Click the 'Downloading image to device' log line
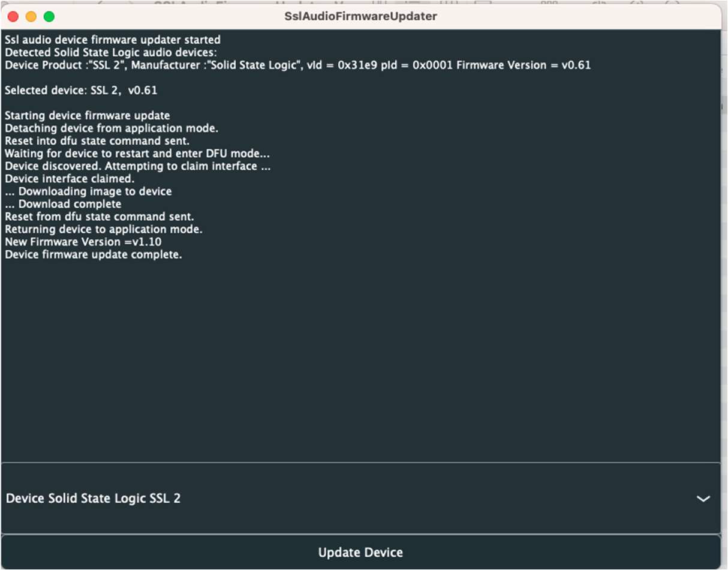 click(x=88, y=191)
